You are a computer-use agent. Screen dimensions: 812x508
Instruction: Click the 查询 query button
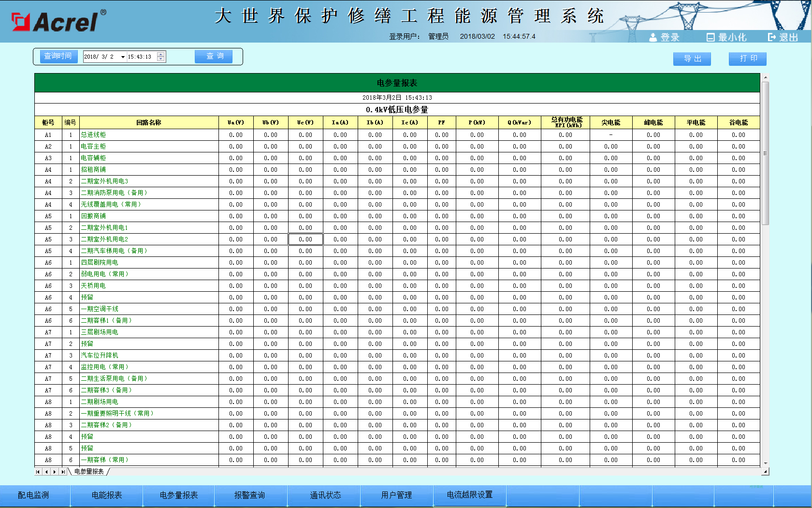(x=214, y=56)
